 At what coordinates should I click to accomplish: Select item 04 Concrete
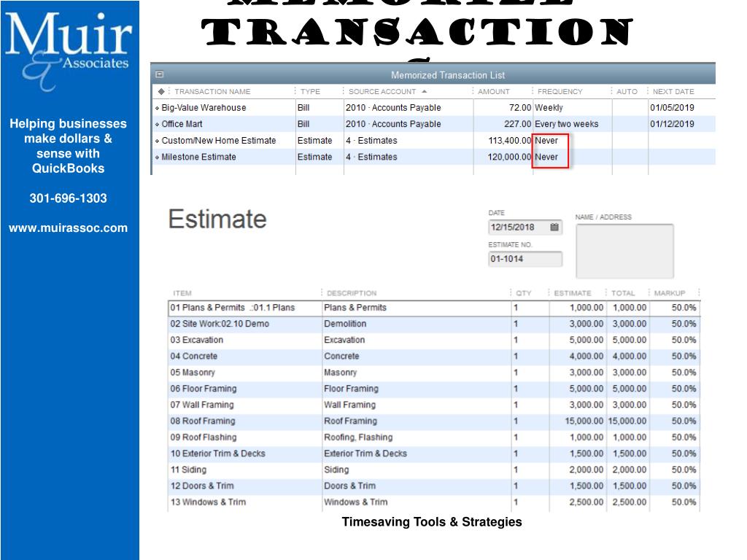pos(434,356)
